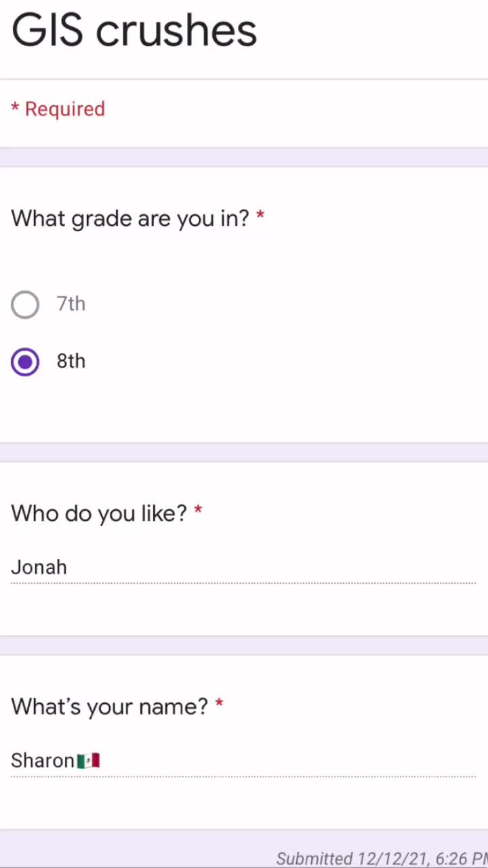The height and width of the screenshot is (868, 488).
Task: Click the 'Jonah' answer text field
Action: (243, 568)
